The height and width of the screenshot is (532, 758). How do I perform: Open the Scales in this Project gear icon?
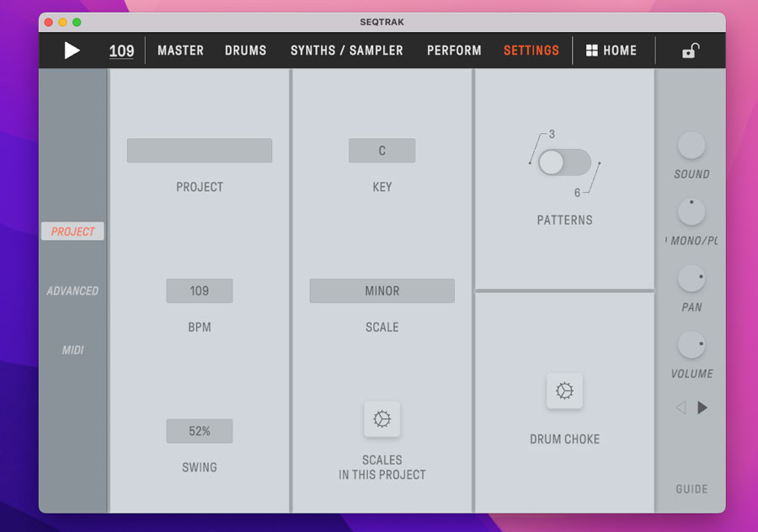tap(382, 418)
